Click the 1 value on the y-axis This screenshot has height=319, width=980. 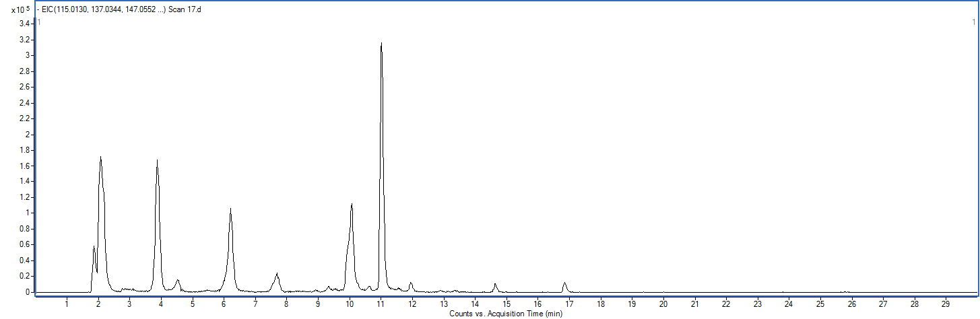tap(28, 213)
